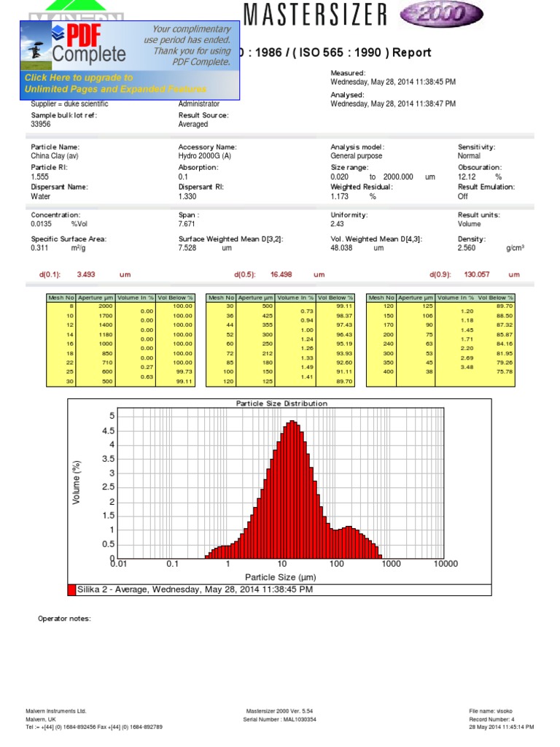Click vol below '99.73' cell
This screenshot has width=560, height=747.
click(x=184, y=372)
